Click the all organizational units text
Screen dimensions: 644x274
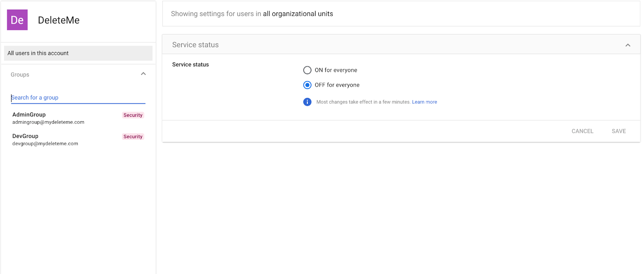298,14
